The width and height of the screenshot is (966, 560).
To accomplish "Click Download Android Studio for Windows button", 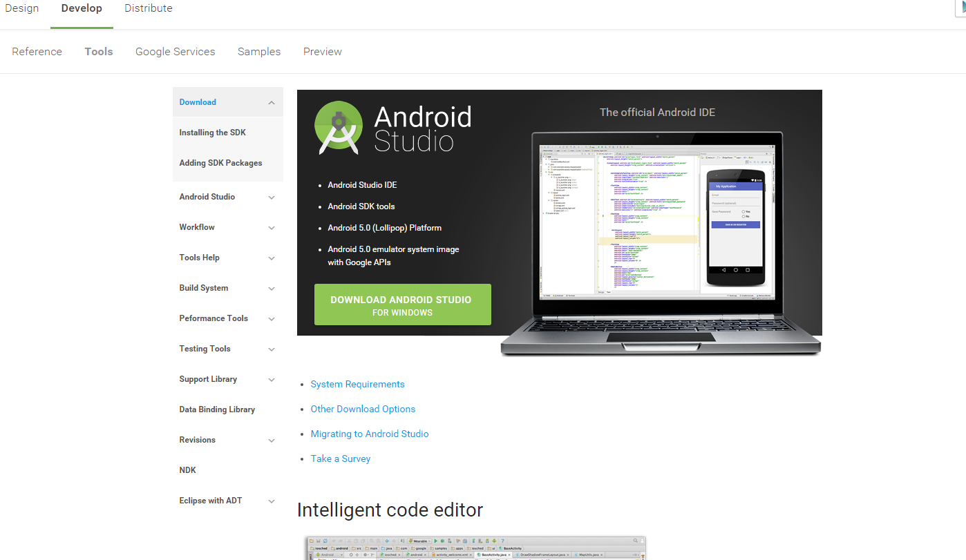I will click(402, 305).
